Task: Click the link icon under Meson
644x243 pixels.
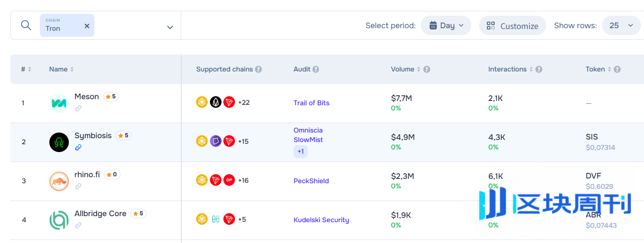Action: (78, 108)
